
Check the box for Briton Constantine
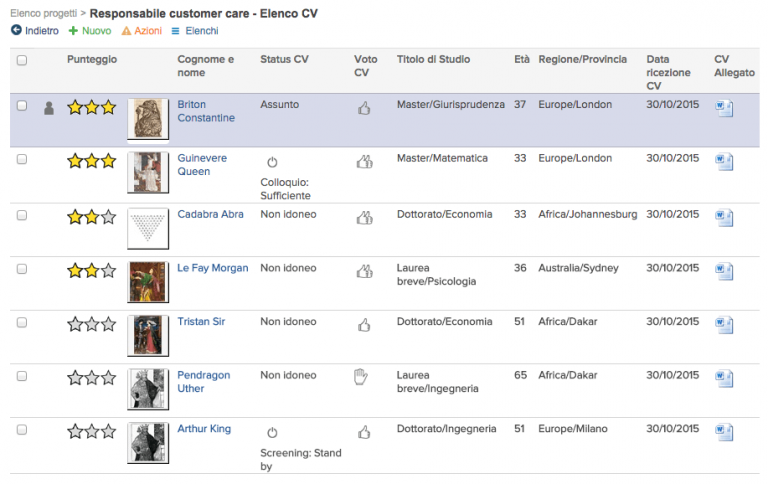(x=22, y=106)
